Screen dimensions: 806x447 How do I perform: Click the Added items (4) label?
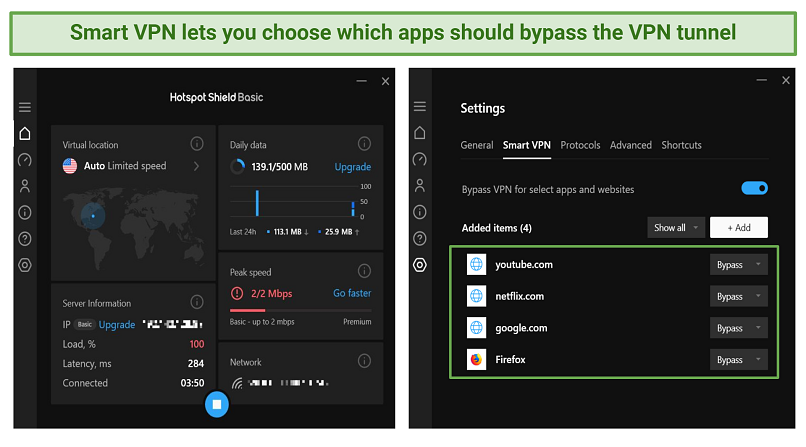[x=497, y=228]
